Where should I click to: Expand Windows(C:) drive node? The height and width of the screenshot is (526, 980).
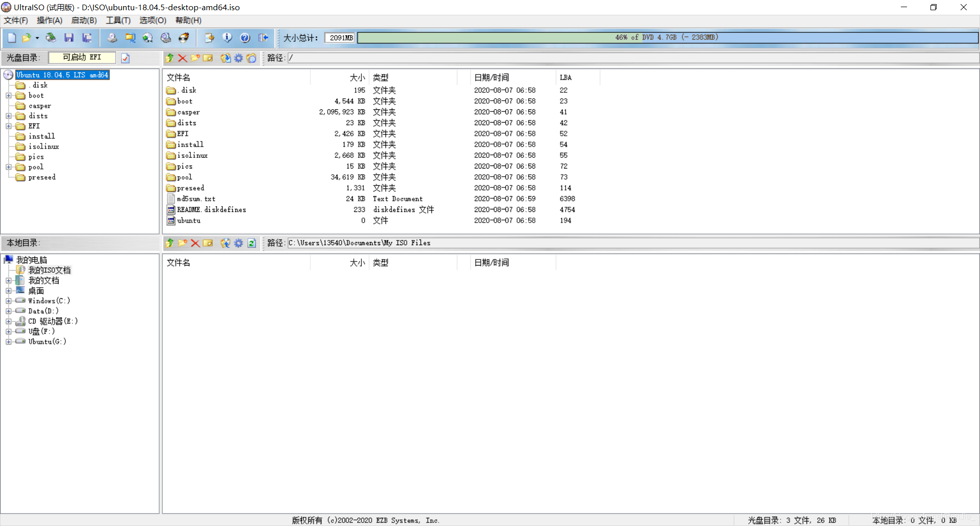9,301
